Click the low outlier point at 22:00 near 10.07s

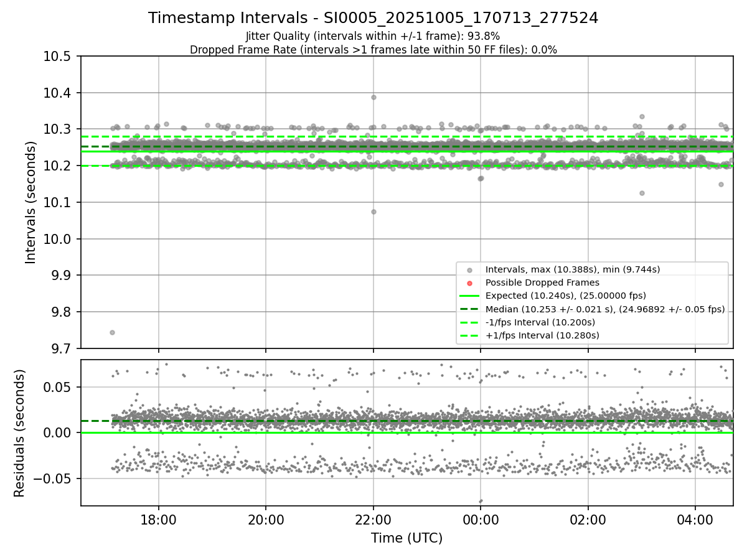[374, 212]
